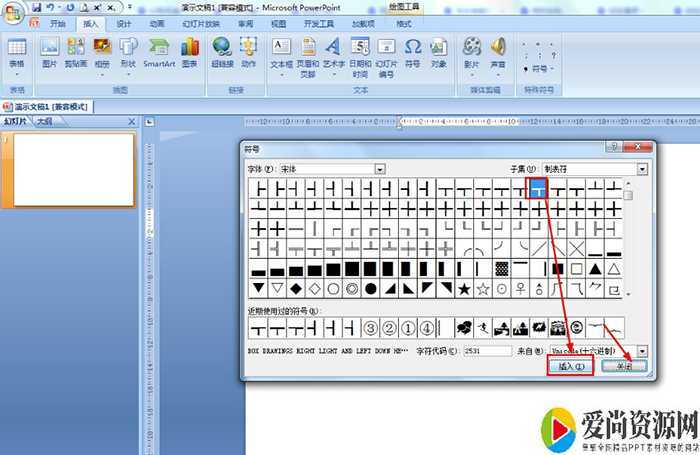Select the black star symbol in grid
Screen dimensions: 700x455
[464, 289]
